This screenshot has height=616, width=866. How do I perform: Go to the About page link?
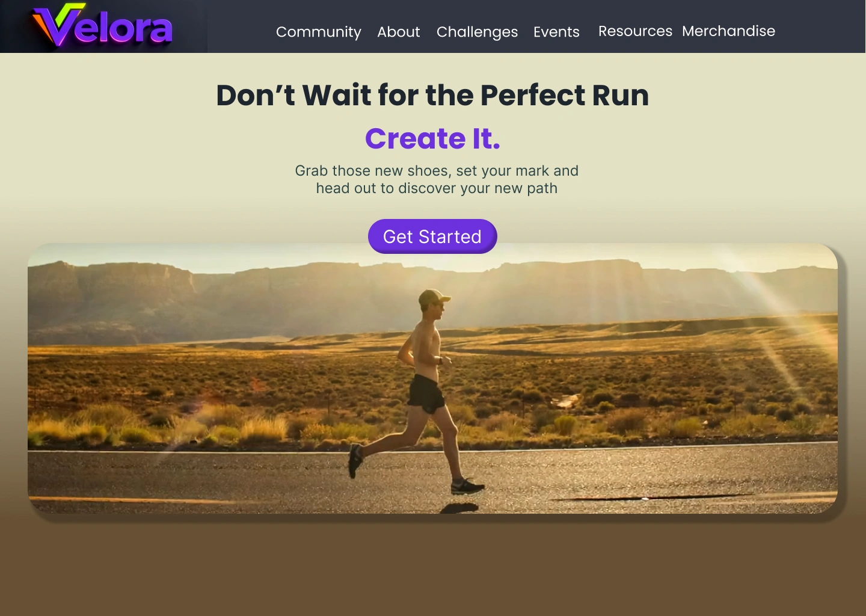click(x=399, y=32)
